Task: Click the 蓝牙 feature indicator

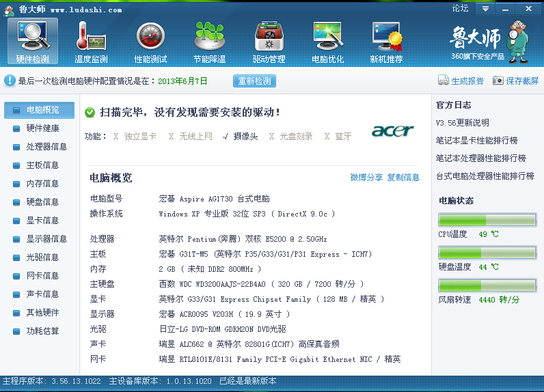Action: [x=338, y=137]
